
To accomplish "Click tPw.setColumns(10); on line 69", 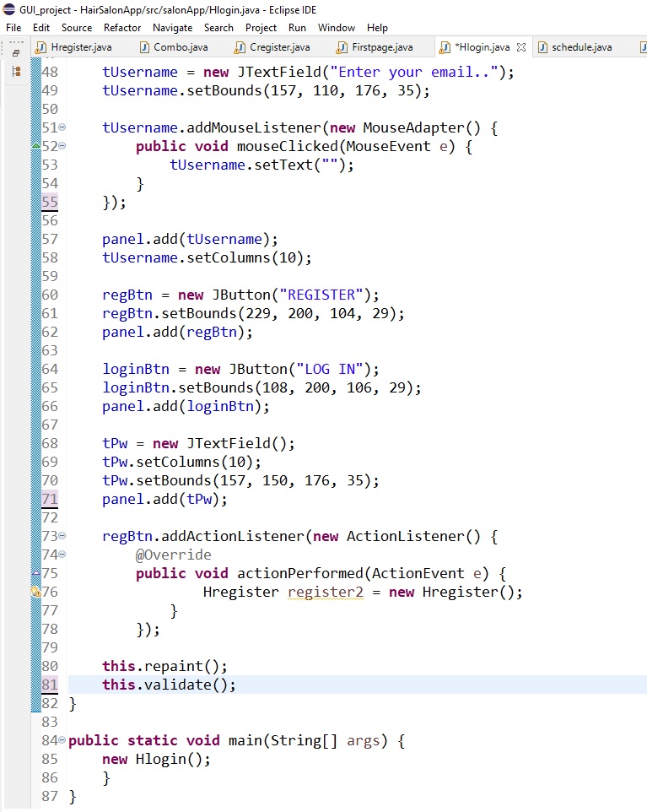I will (x=181, y=462).
